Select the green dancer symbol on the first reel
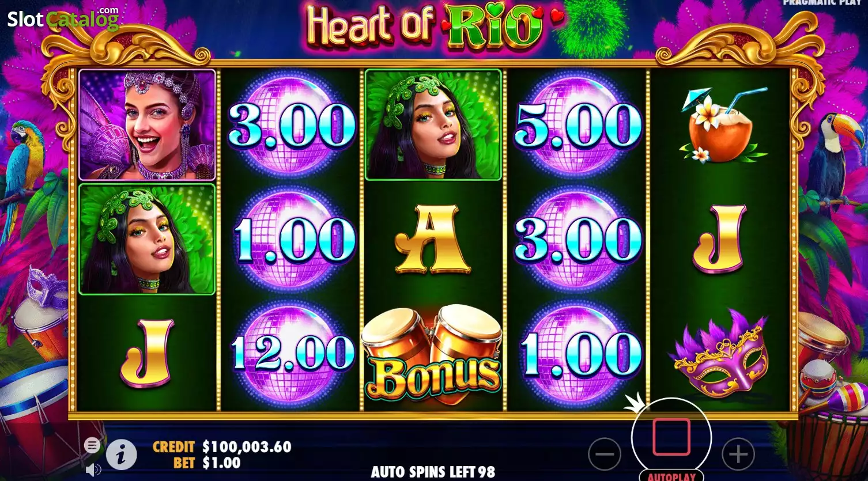This screenshot has height=481, width=868. [x=147, y=239]
